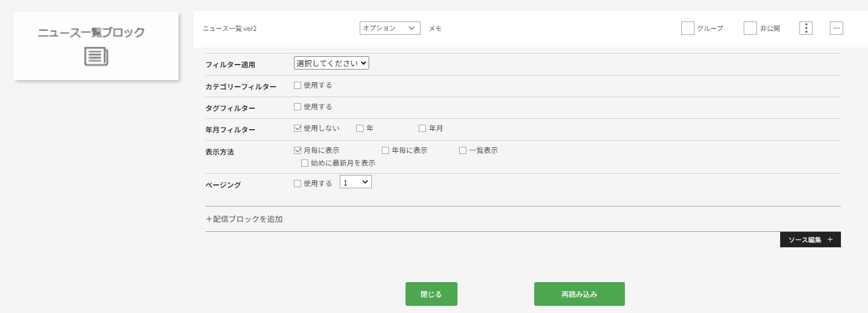Collapse the block with the minus icon
This screenshot has width=868, height=313.
click(x=837, y=28)
